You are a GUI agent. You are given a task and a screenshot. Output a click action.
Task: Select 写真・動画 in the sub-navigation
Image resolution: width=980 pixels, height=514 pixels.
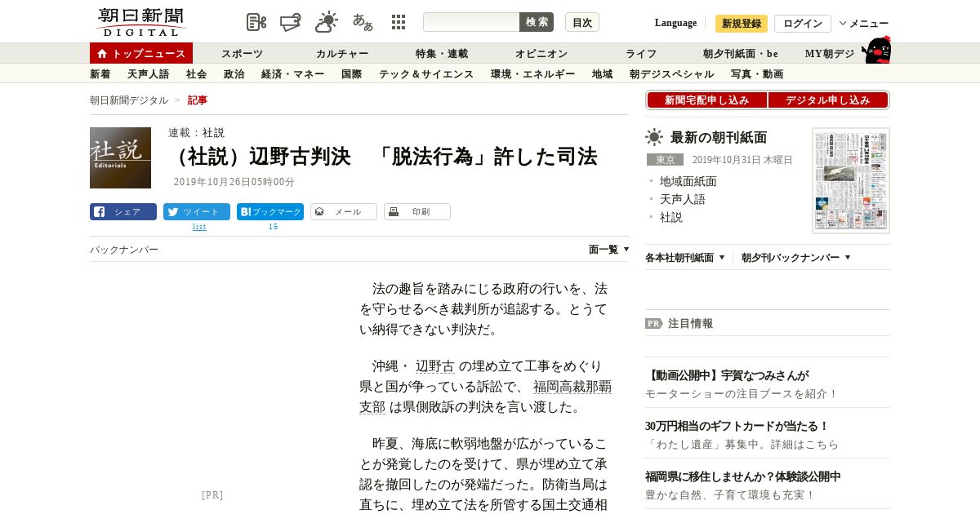point(757,73)
